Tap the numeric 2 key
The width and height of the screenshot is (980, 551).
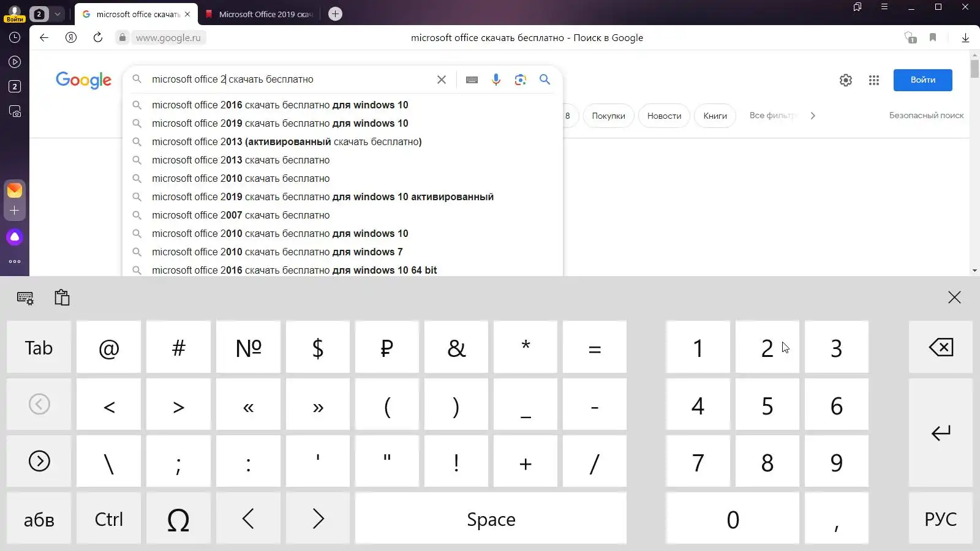(x=767, y=347)
